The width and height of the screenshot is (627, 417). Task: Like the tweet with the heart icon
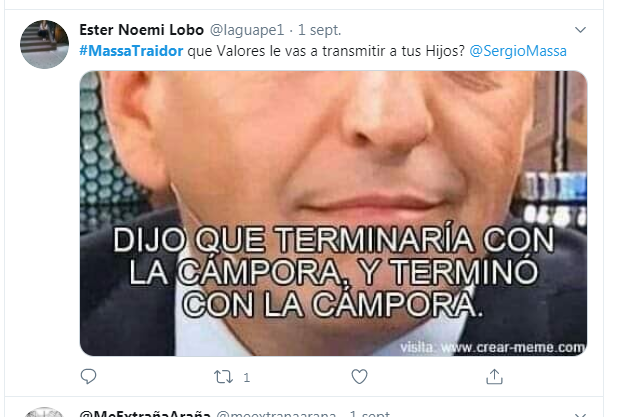tap(359, 377)
